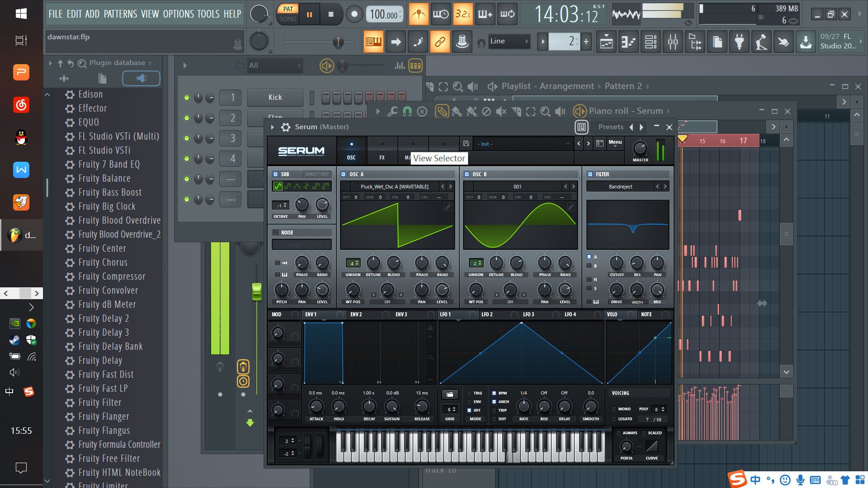868x488 pixels.
Task: Click the metronome icon in toolbar
Action: tap(419, 14)
